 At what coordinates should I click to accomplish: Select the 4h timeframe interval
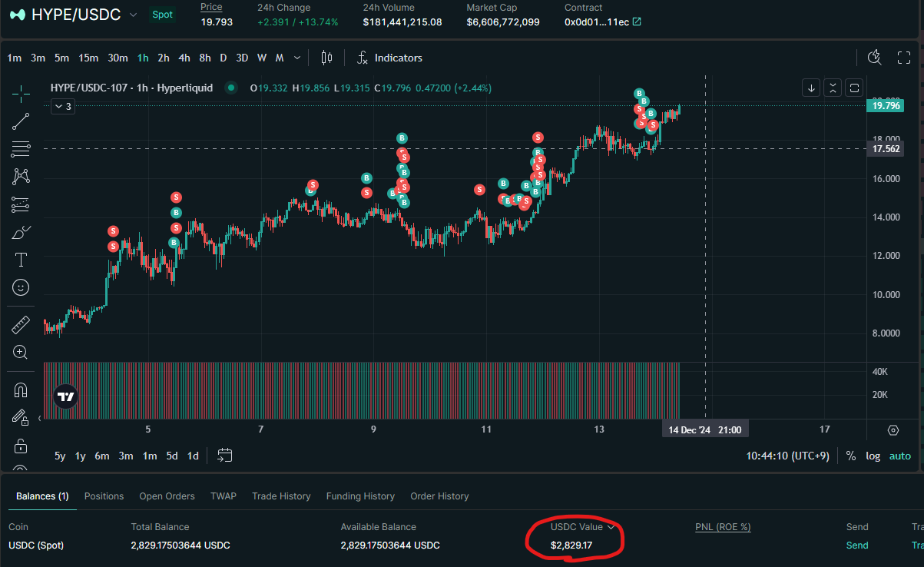[184, 58]
